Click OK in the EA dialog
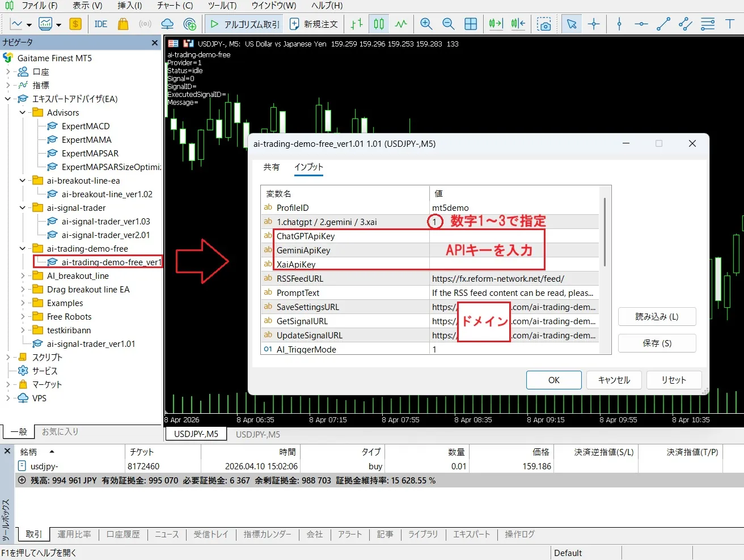Image resolution: width=744 pixels, height=560 pixels. pos(554,380)
